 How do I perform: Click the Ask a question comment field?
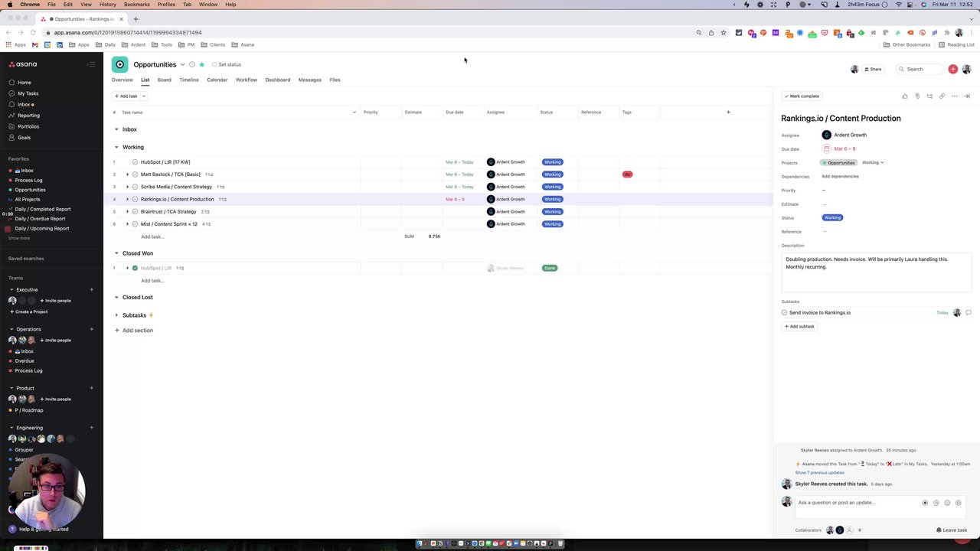pyautogui.click(x=857, y=503)
